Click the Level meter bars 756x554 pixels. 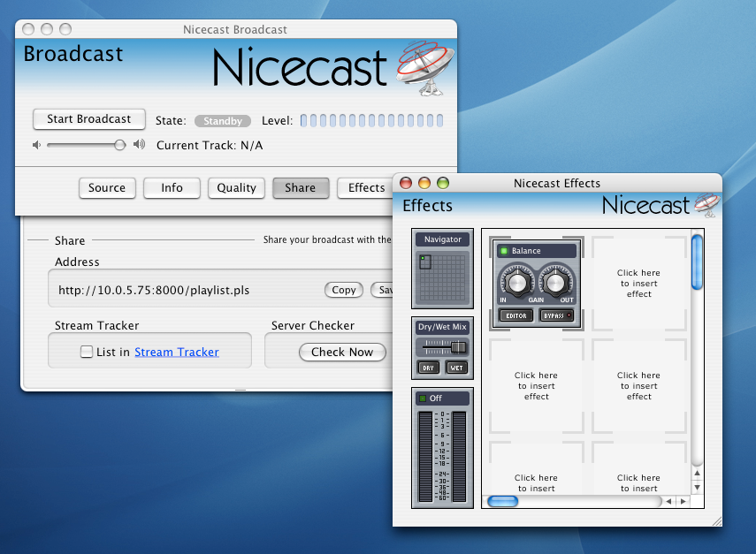coord(371,120)
